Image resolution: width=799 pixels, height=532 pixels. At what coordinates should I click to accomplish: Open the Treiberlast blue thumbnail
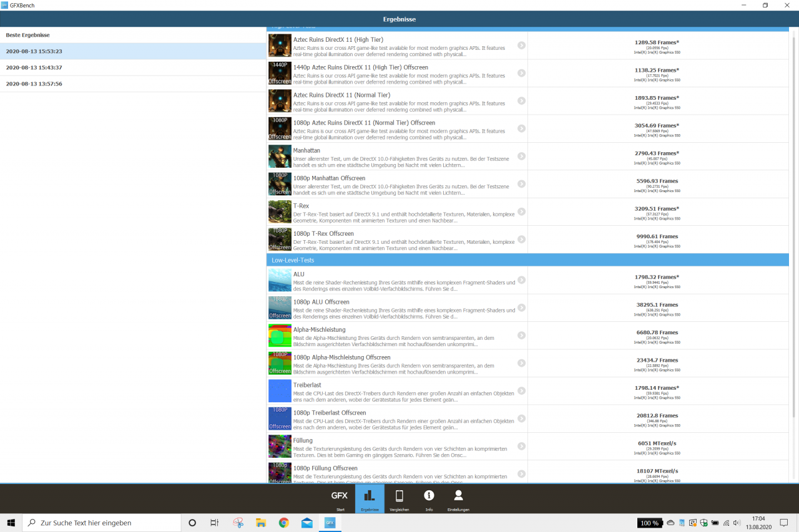pyautogui.click(x=280, y=391)
